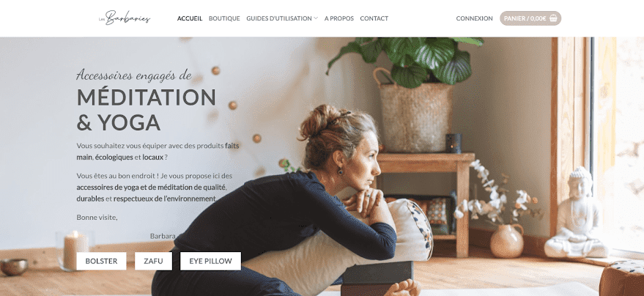Click the lit candle in the banner
The width and height of the screenshot is (644, 296).
pos(75,250)
